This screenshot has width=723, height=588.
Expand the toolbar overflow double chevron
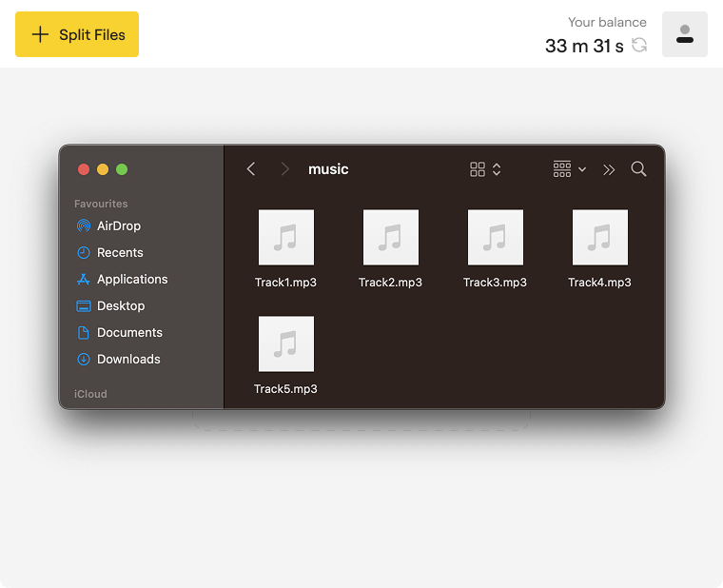(x=609, y=169)
